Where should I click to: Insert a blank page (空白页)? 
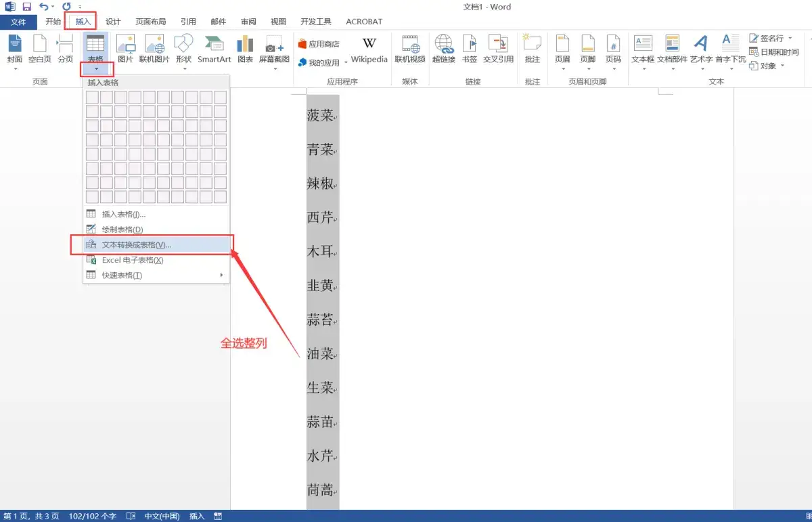pos(40,51)
